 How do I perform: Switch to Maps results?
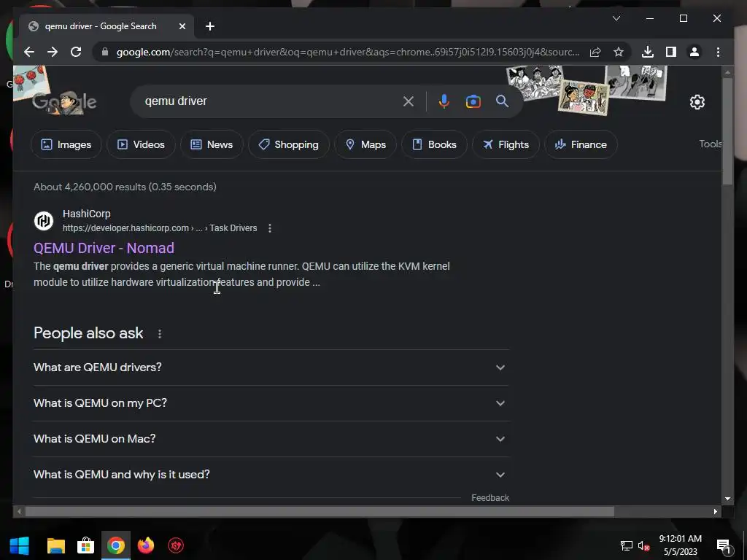pos(365,144)
